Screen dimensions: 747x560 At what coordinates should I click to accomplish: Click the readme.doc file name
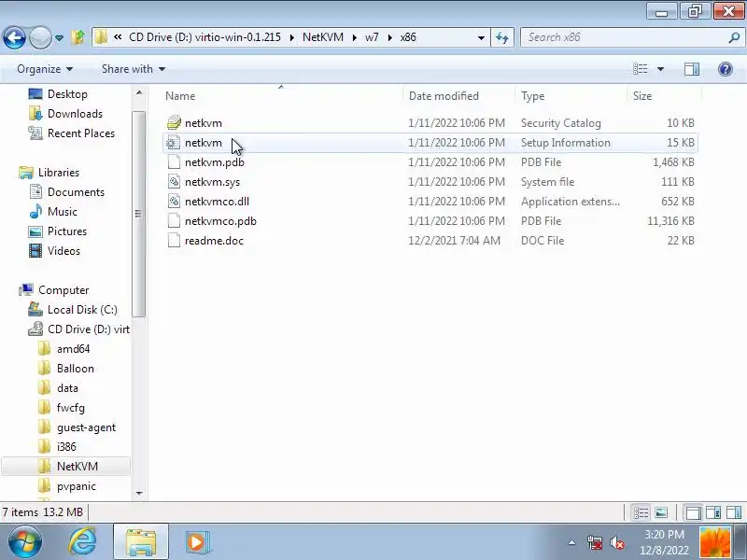pos(214,241)
